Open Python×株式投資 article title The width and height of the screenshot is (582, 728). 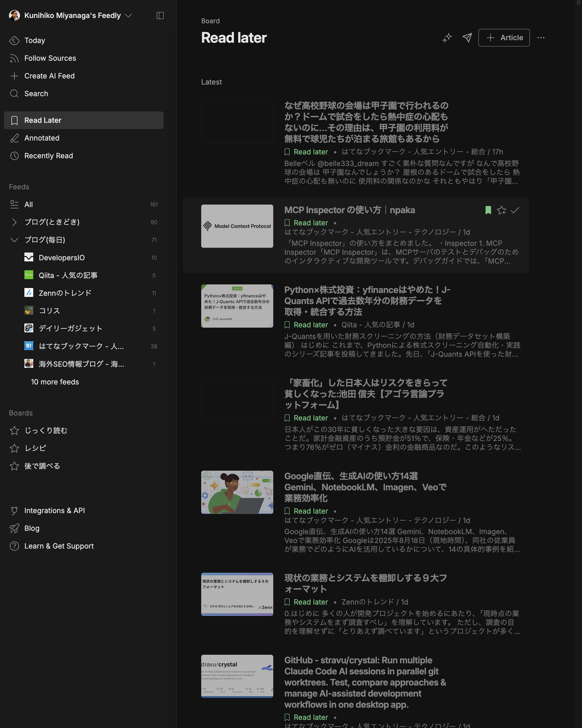[367, 301]
